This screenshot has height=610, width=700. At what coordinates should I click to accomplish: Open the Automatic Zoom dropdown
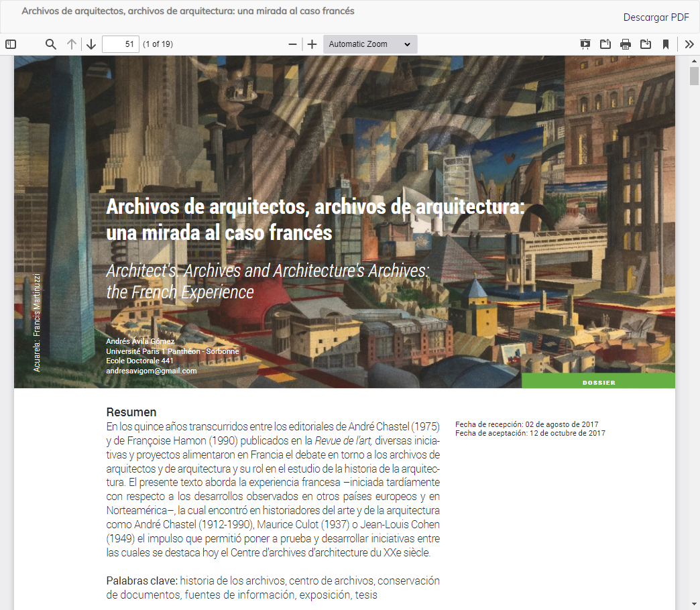point(370,44)
